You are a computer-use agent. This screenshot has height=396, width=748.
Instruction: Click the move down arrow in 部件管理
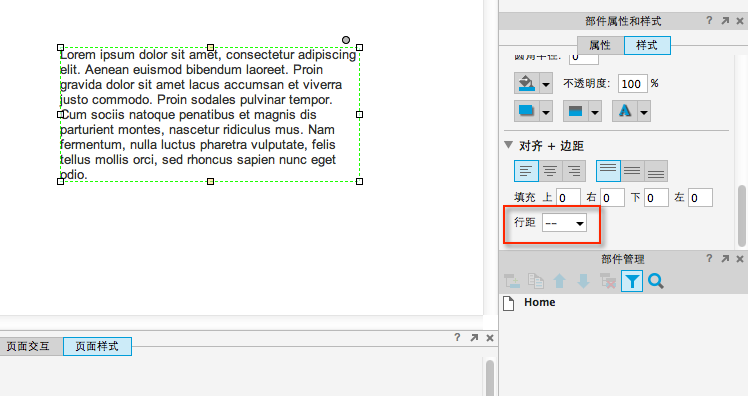coord(583,281)
